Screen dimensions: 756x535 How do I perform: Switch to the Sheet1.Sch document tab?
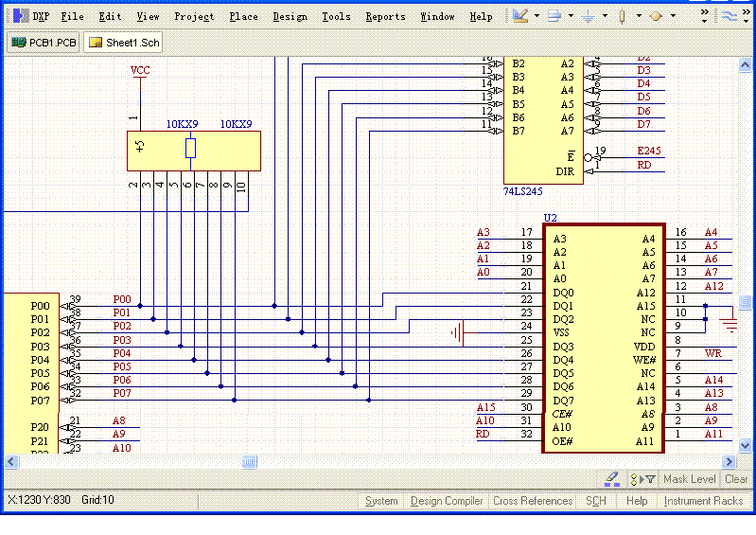[123, 43]
